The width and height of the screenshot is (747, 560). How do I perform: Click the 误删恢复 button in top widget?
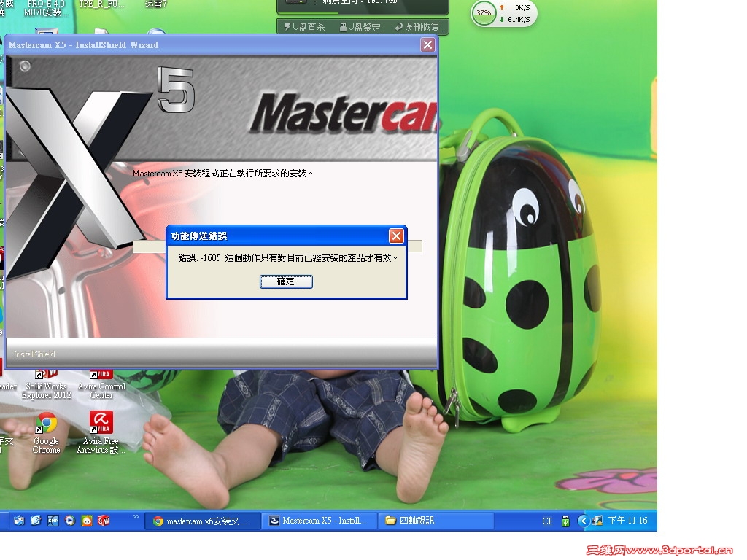click(x=417, y=27)
